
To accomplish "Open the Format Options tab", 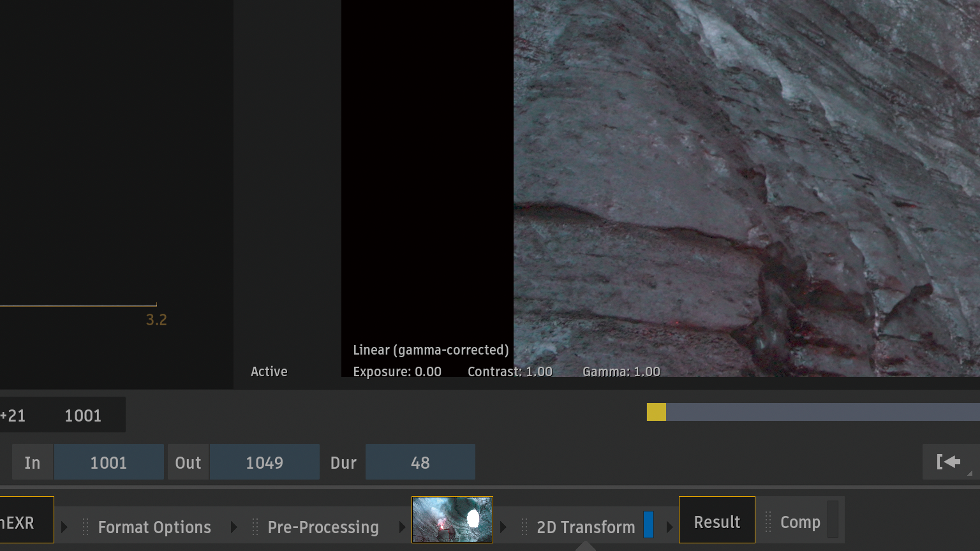I will [154, 527].
